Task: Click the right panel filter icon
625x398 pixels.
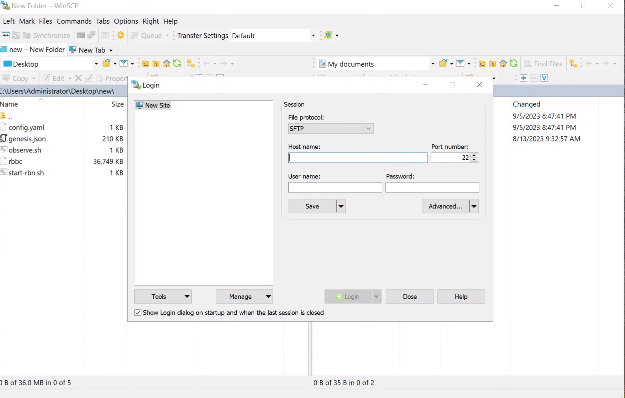Action: [460, 63]
